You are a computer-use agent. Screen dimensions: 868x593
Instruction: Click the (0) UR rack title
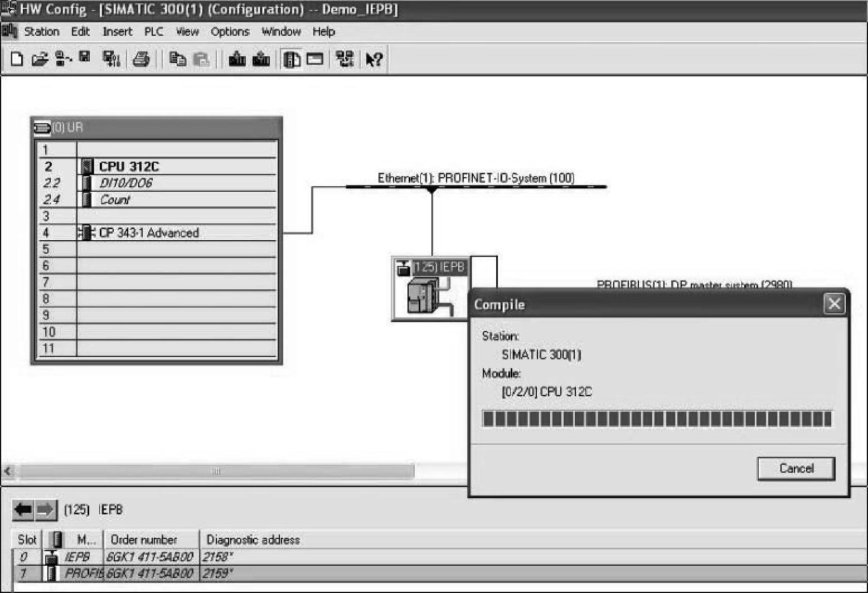tap(67, 128)
